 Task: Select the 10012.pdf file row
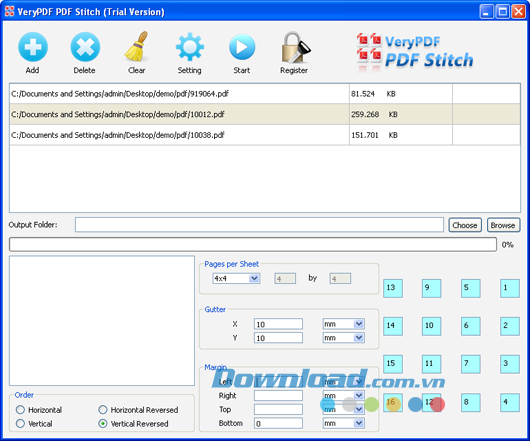pos(265,114)
